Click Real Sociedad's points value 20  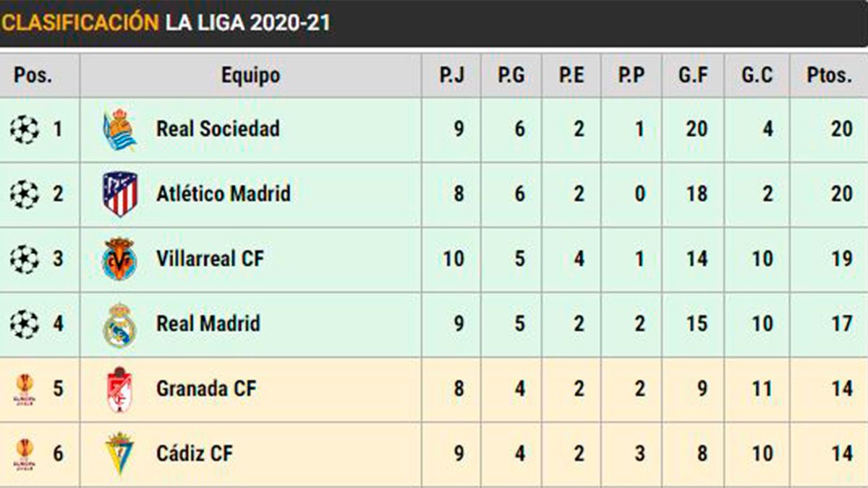(x=841, y=129)
